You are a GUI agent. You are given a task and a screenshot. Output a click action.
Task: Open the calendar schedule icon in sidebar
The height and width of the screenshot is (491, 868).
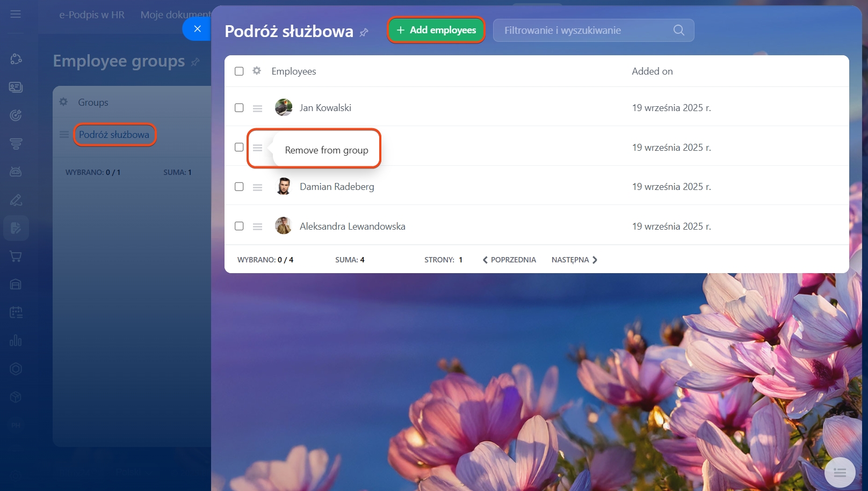(16, 312)
